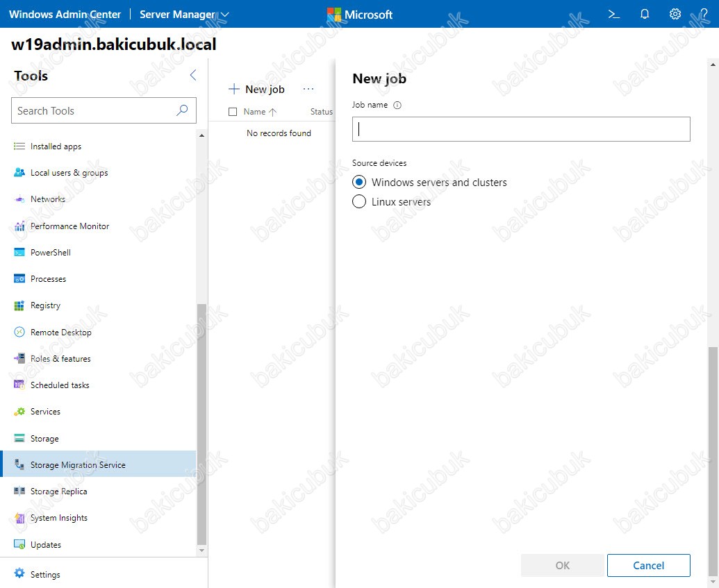The width and height of the screenshot is (719, 588).
Task: Click the Remote Desktop icon
Action: tap(19, 332)
